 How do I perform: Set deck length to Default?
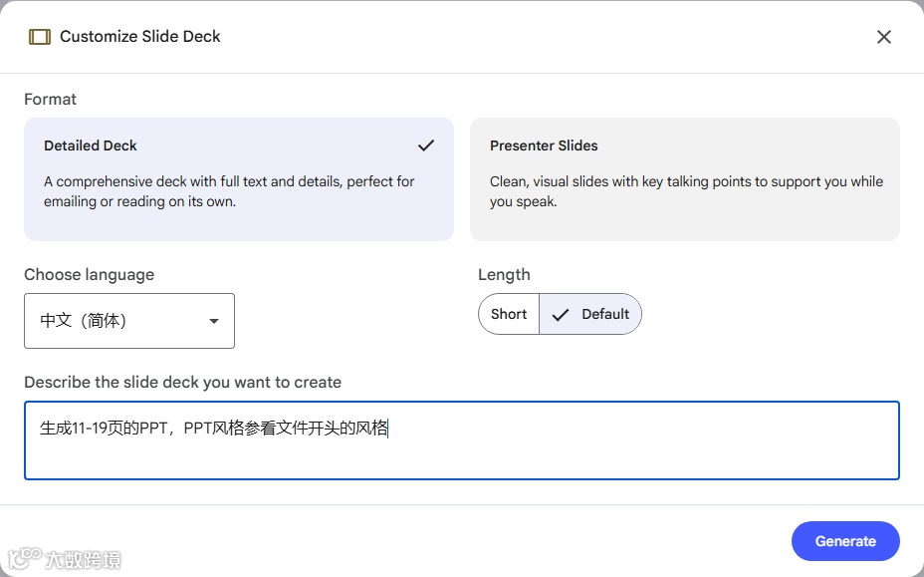coord(591,314)
